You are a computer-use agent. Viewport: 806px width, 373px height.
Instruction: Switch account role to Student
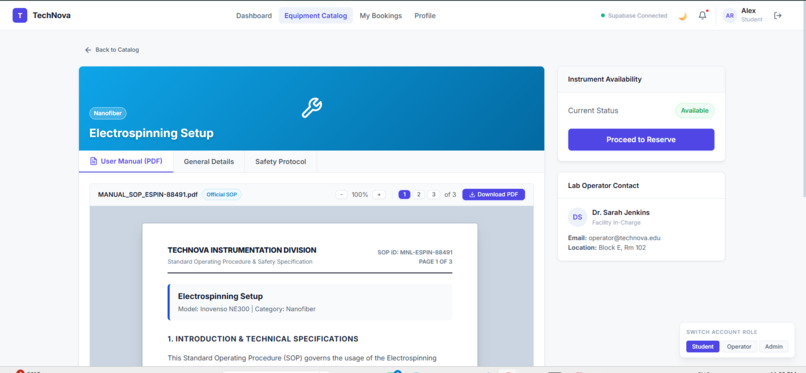(702, 347)
